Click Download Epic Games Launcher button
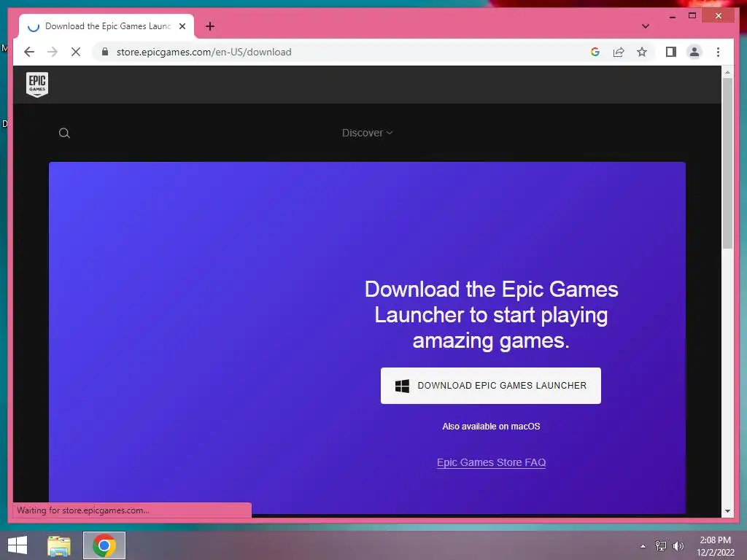The height and width of the screenshot is (560, 747). [x=491, y=386]
